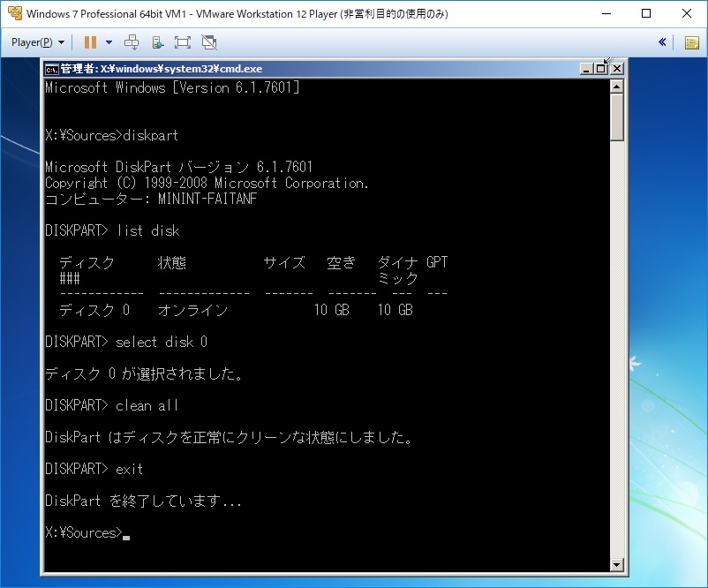Click the 'Microsoft Windows [Version 6.1.7601]' line

point(172,87)
